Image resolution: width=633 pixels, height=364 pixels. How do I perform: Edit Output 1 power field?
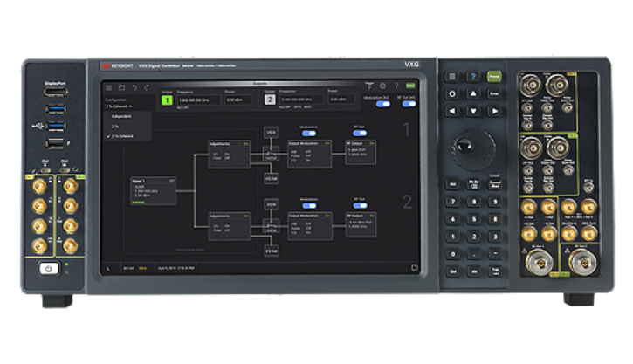point(238,100)
